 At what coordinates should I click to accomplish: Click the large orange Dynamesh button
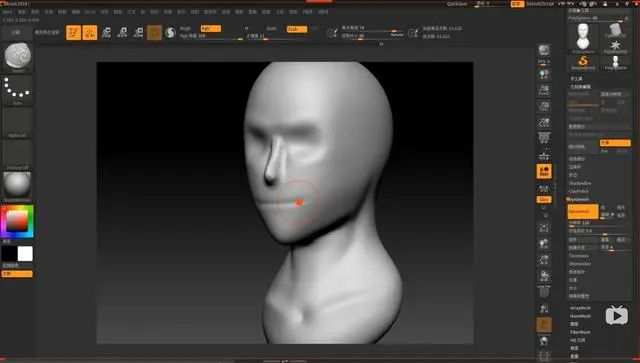coord(583,212)
